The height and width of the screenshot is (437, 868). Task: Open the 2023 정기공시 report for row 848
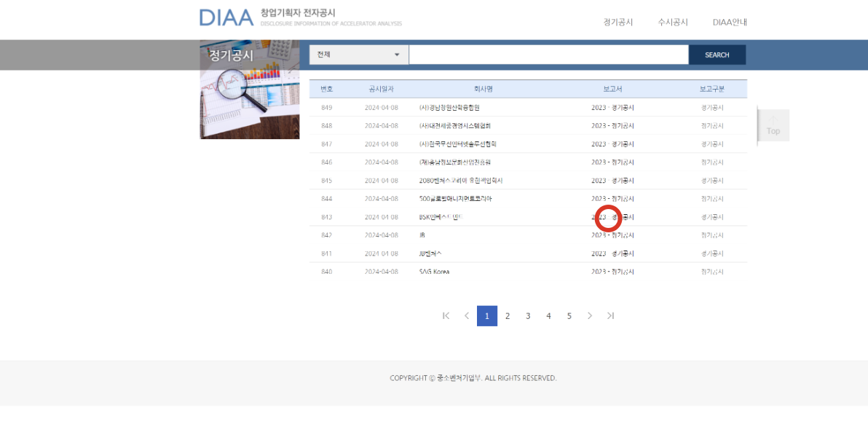tap(612, 126)
